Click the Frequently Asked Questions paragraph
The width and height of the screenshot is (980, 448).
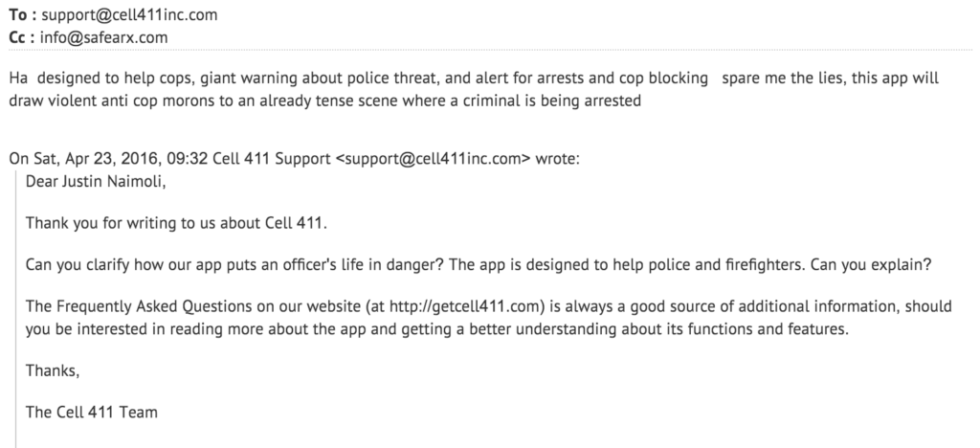[x=489, y=318]
